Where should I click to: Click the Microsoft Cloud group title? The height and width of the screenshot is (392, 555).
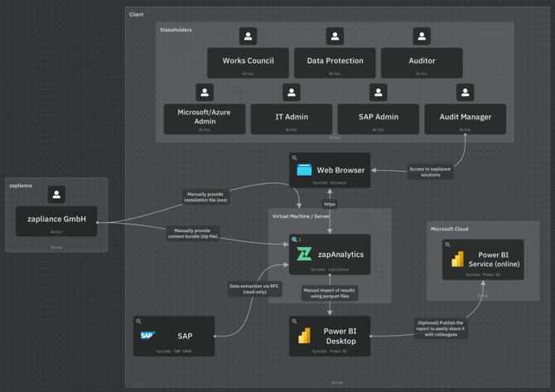[450, 229]
